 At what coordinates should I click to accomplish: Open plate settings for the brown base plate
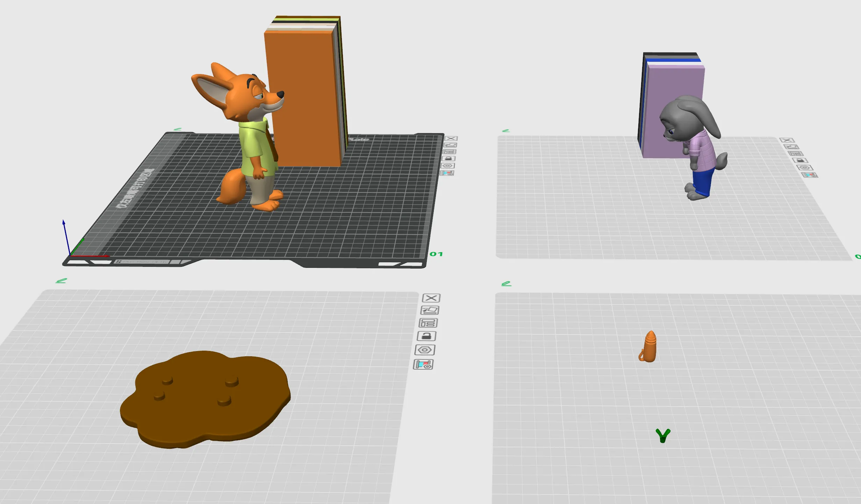point(425,350)
